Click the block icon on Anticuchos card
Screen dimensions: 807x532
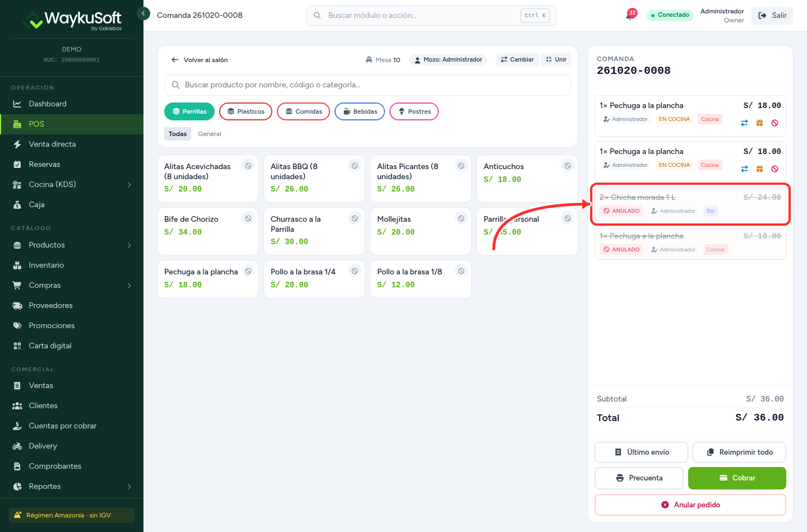coord(568,166)
